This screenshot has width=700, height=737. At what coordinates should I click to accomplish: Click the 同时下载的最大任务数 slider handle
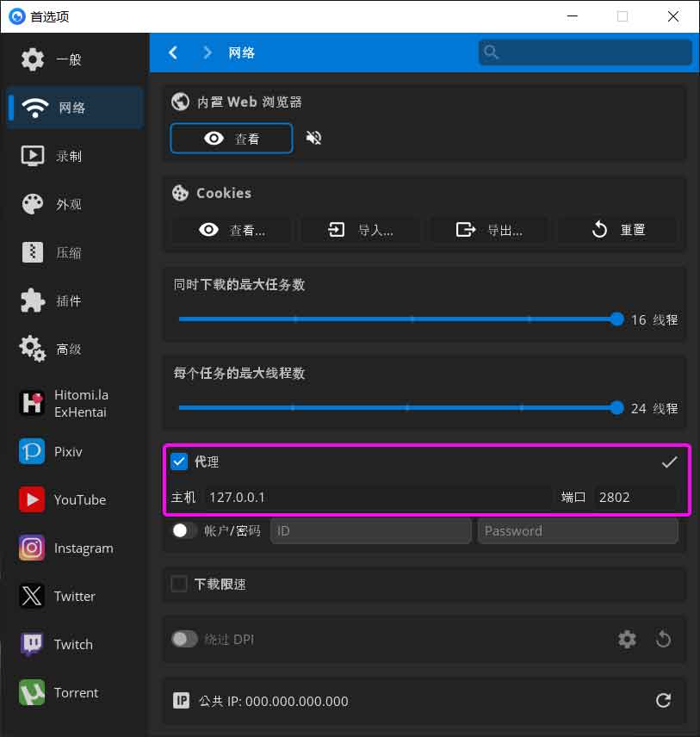[616, 319]
